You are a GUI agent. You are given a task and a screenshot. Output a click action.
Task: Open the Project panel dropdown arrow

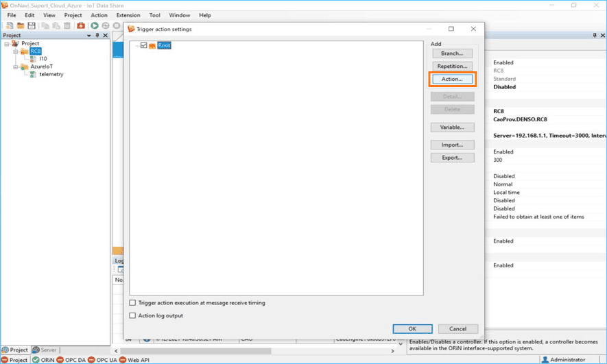89,36
